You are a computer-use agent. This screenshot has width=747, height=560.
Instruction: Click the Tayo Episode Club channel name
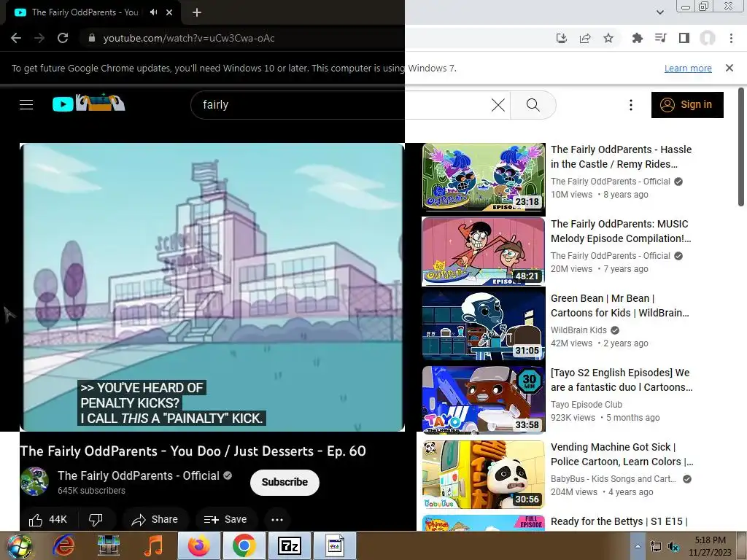click(587, 404)
